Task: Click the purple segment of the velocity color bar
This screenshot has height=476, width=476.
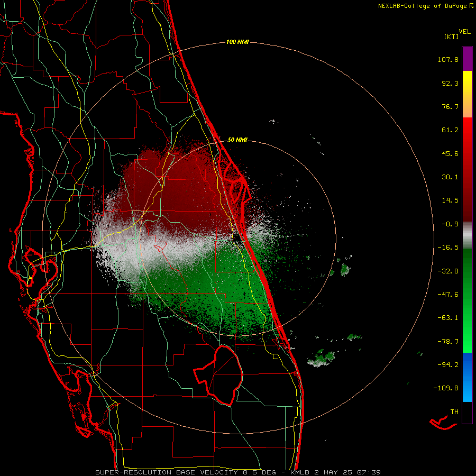Action: (x=467, y=59)
